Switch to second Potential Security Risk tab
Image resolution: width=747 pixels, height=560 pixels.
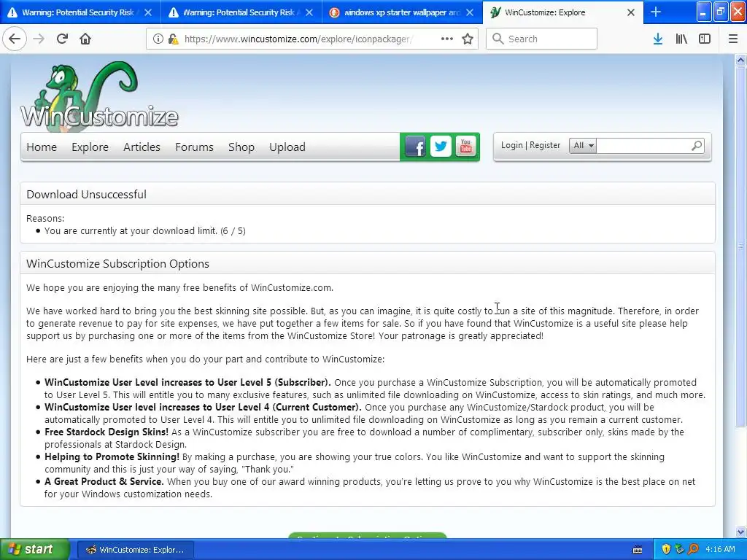coord(241,12)
